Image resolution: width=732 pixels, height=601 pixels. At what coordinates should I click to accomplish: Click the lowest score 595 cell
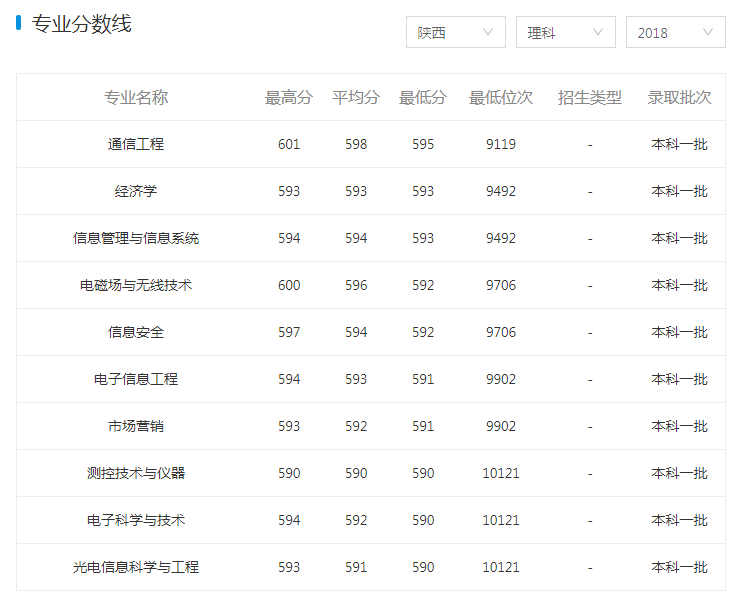423,144
